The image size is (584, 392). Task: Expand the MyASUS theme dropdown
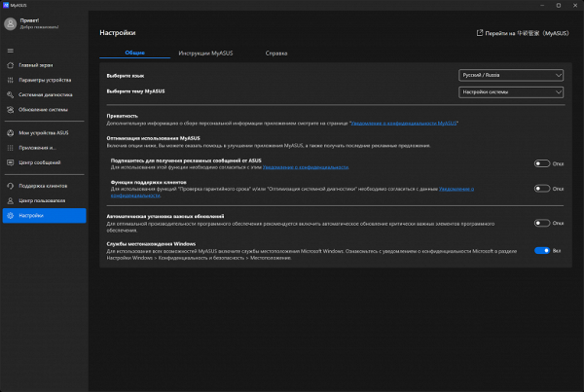tap(511, 91)
